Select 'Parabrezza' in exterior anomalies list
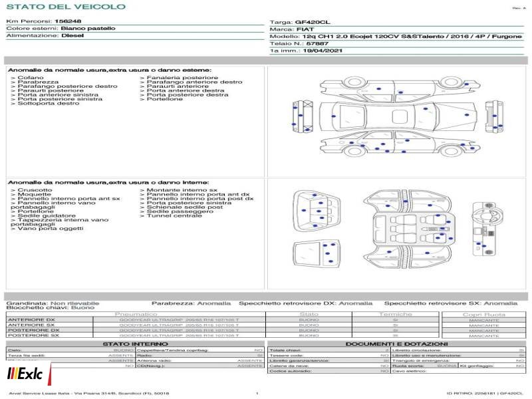 pos(35,82)
